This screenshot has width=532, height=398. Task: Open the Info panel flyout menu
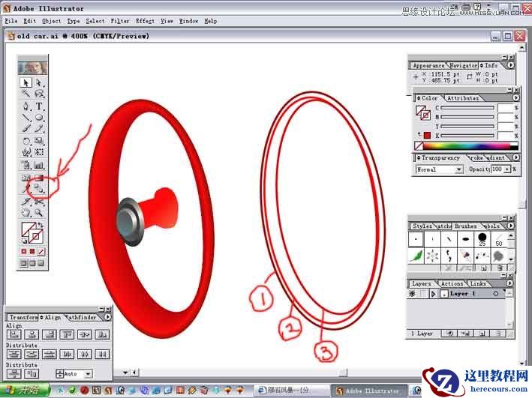click(x=511, y=65)
